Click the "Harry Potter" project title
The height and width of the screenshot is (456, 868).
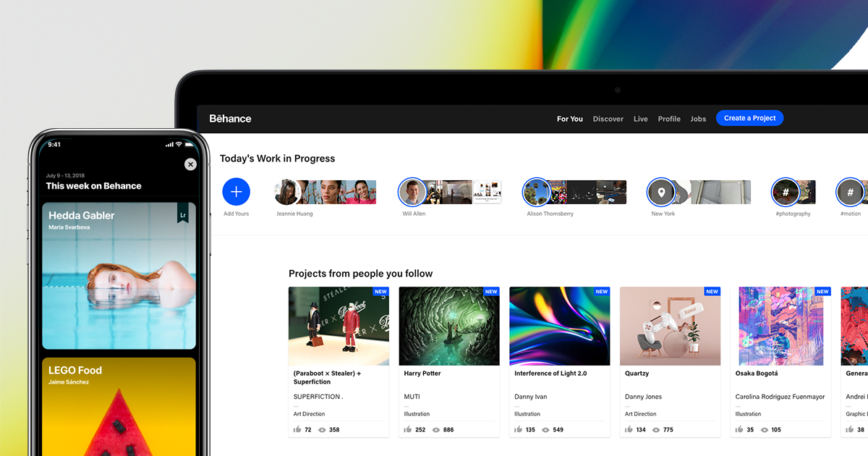422,373
